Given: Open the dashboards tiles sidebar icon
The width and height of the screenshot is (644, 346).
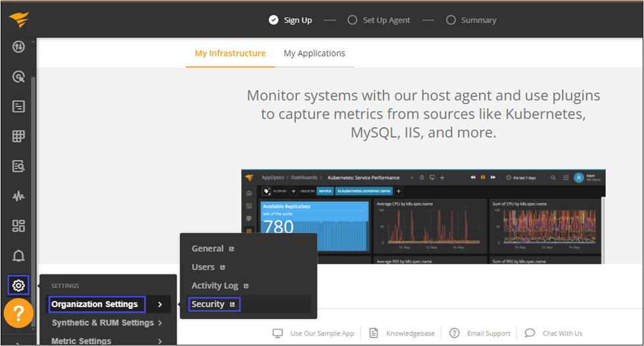Looking at the screenshot, I should coord(18,226).
